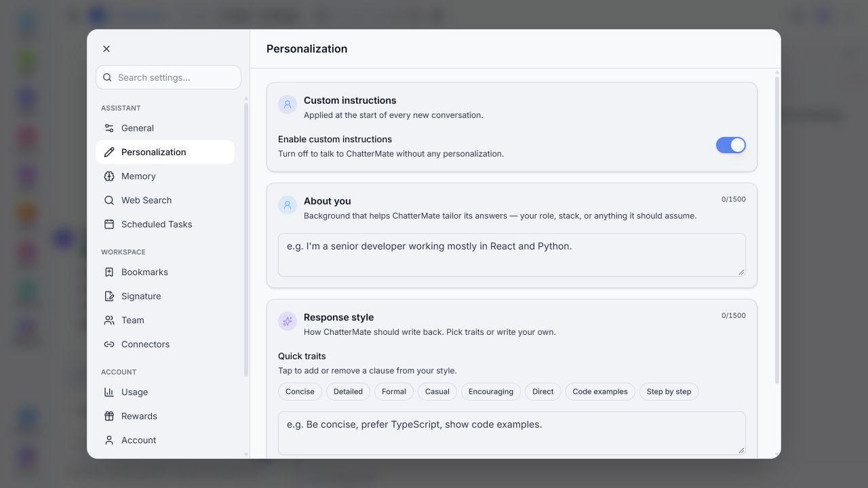Open the Account settings page
The height and width of the screenshot is (488, 868).
coord(165,440)
